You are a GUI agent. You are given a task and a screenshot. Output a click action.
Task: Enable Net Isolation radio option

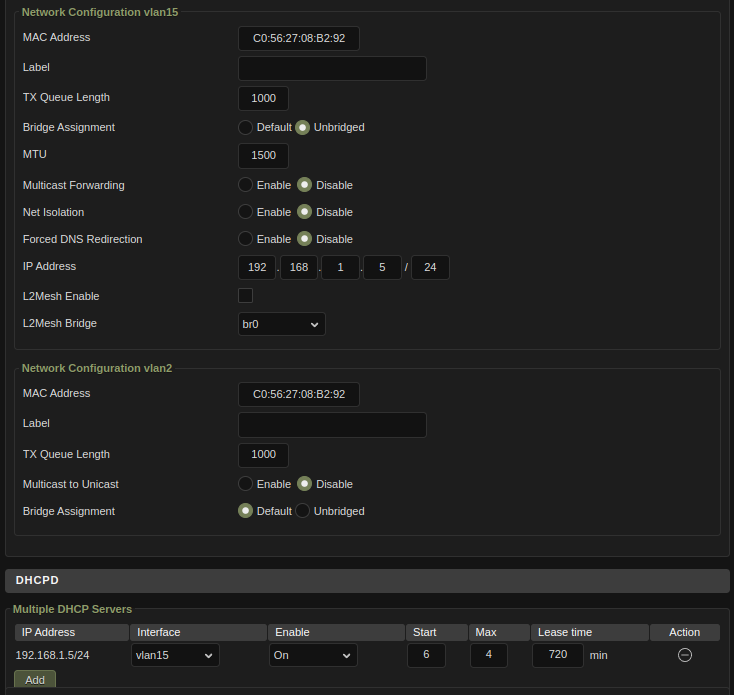click(x=245, y=212)
